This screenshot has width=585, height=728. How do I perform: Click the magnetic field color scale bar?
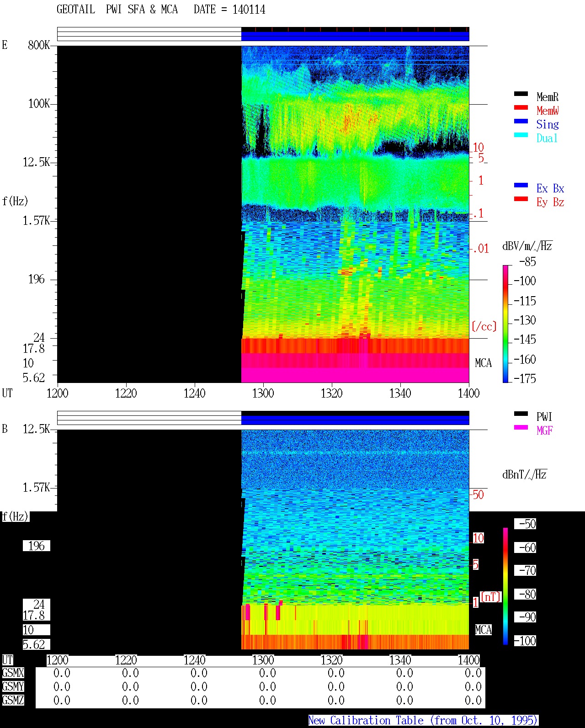coord(505,586)
